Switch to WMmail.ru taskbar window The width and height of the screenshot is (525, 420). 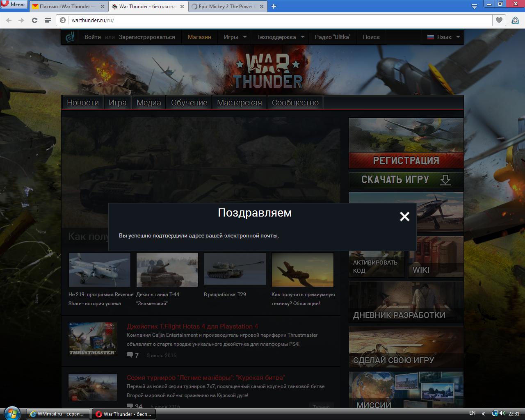[x=58, y=414]
